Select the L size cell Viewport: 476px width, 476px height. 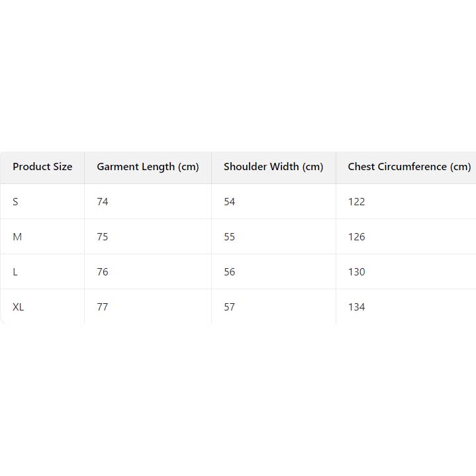(15, 272)
